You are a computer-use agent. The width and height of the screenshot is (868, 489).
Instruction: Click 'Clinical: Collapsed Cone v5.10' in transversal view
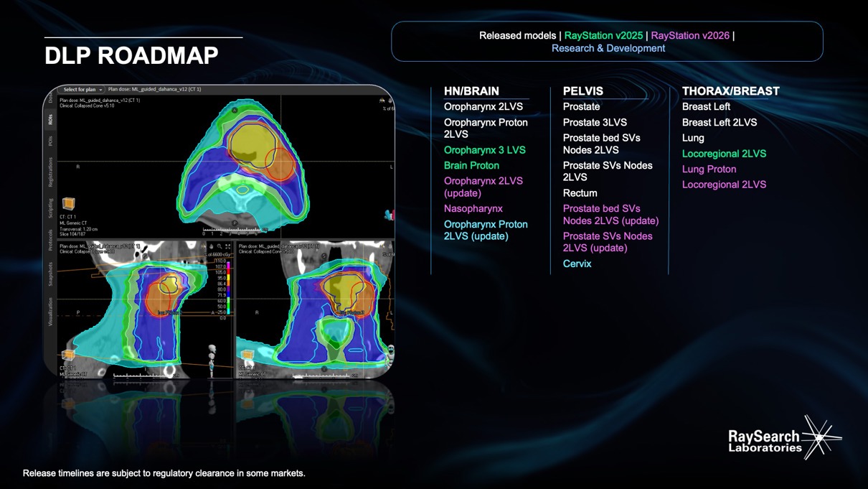tap(87, 106)
